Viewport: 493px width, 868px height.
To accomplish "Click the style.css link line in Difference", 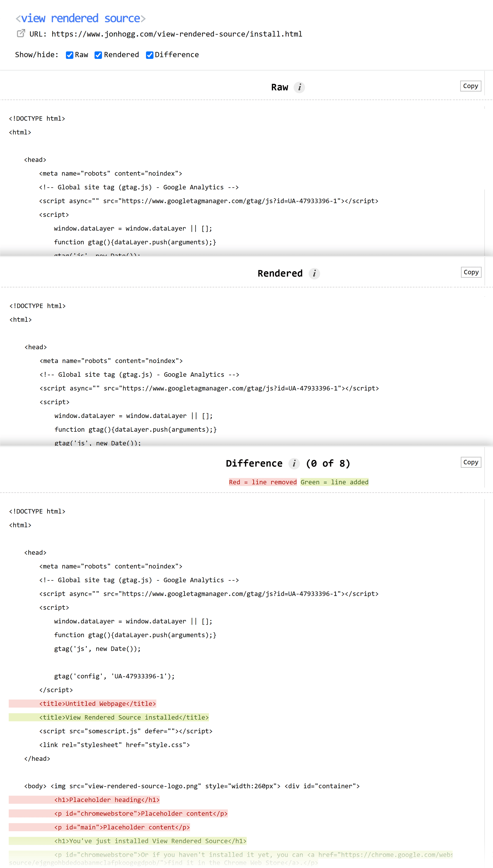I will point(114,745).
